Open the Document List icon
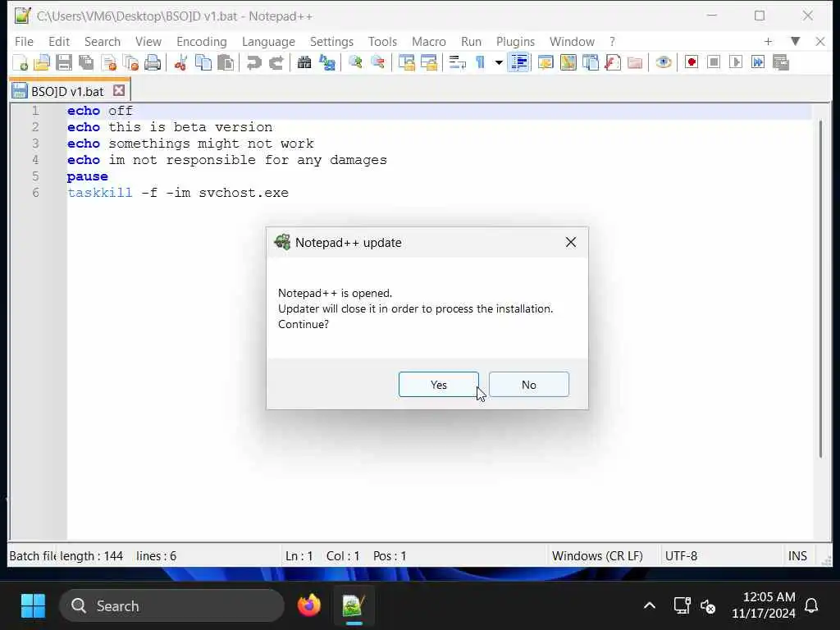 tap(591, 62)
